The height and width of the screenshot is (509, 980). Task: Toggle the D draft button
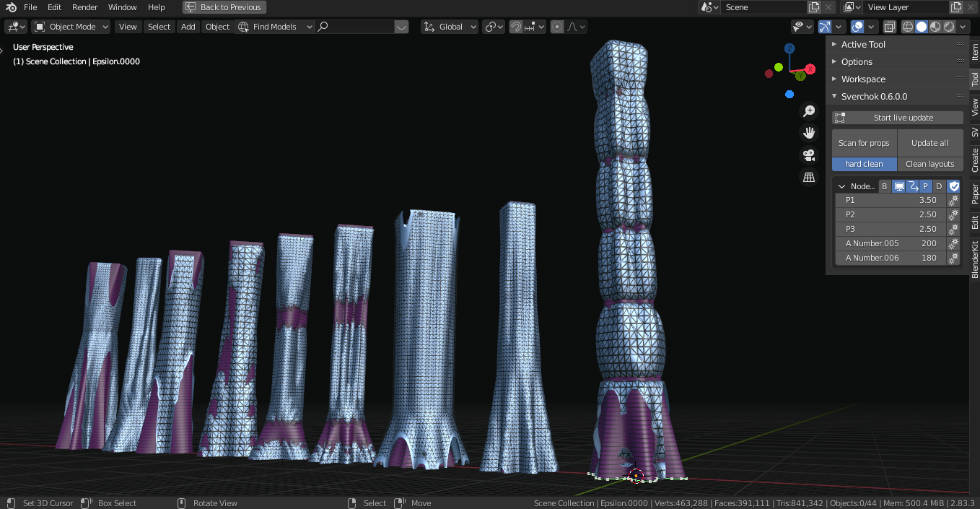(939, 186)
